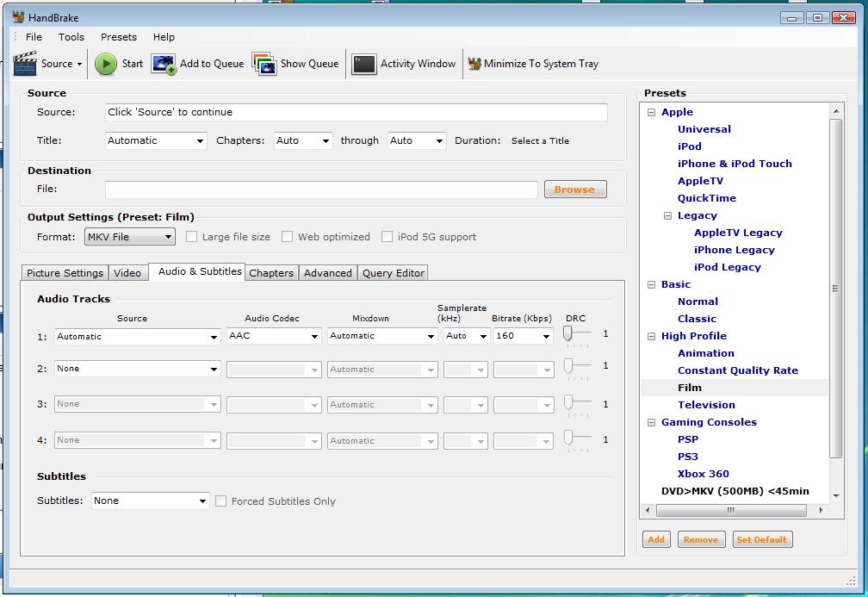Collapse the High Profile presets group
The width and height of the screenshot is (868, 597).
point(652,336)
